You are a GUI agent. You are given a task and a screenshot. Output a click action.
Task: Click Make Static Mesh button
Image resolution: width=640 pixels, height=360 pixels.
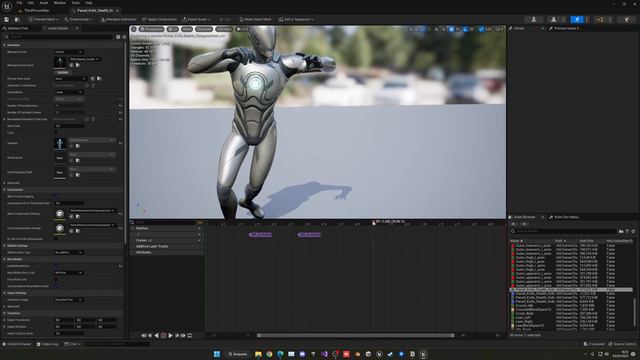click(255, 19)
